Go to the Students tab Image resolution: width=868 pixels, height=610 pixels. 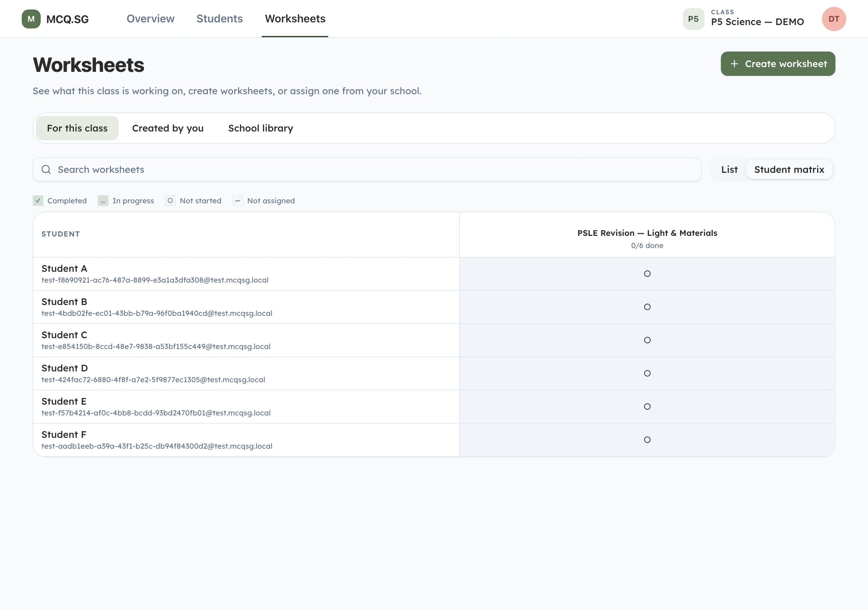pos(219,19)
